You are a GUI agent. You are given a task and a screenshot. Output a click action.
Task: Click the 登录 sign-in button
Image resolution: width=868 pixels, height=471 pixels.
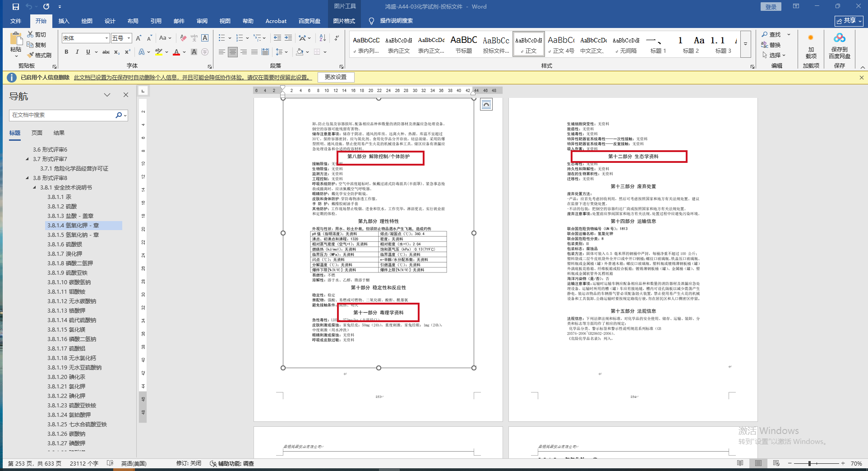coord(771,7)
